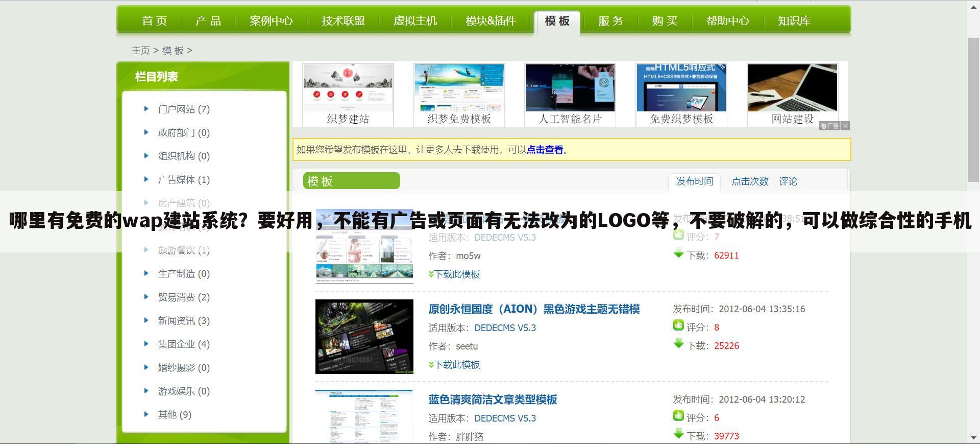Viewport: 980px width, 444px height.
Task: Open category 集团企业 (4)
Action: pyautogui.click(x=184, y=344)
